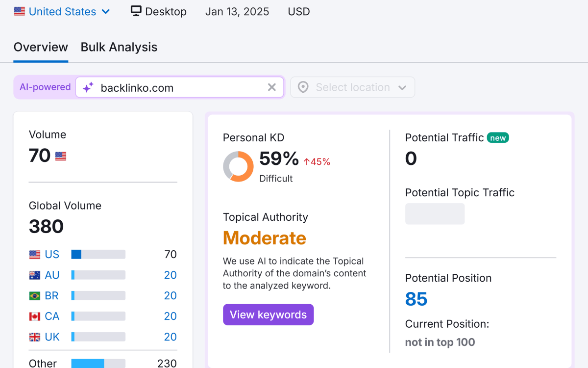The height and width of the screenshot is (368, 588).
Task: Expand the Select location dropdown
Action: pos(352,87)
